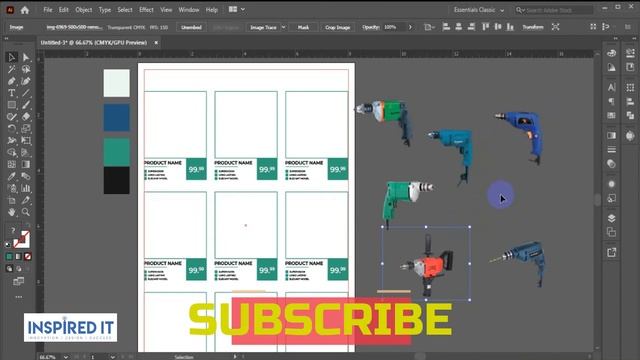
Task: Open the Window menu
Action: [189, 10]
